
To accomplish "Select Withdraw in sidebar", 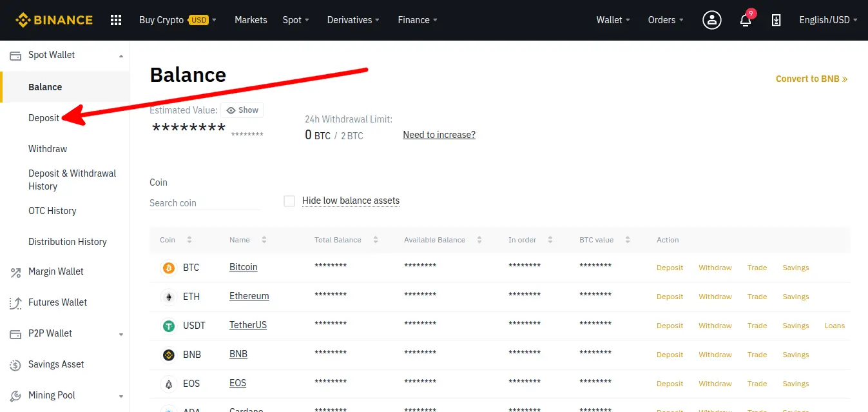I will pos(48,149).
